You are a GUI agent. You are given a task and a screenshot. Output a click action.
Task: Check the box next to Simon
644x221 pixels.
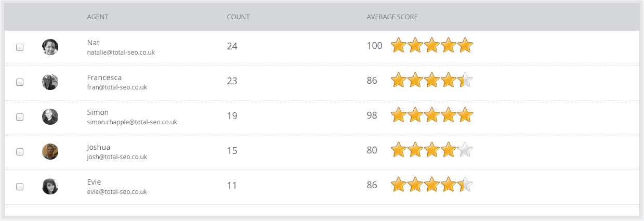coord(20,117)
